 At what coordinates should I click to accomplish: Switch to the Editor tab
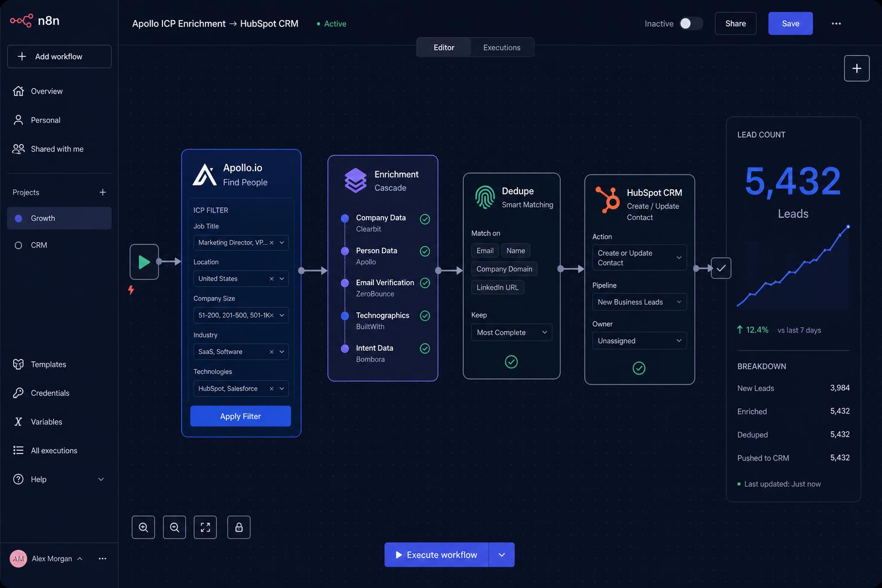[x=444, y=48]
